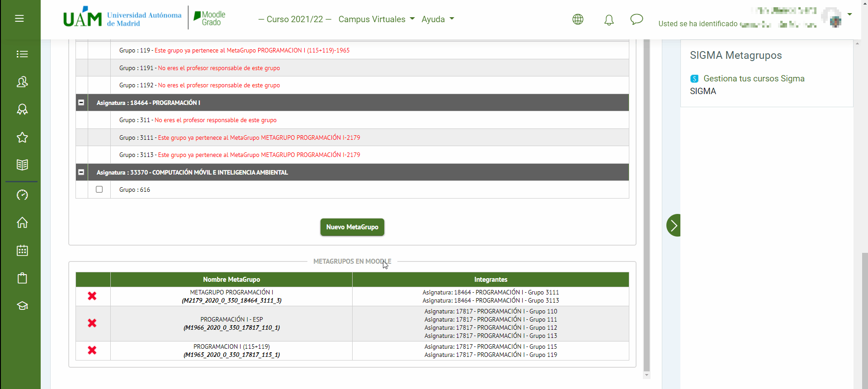868x389 pixels.
Task: Open the messages speech bubble icon
Action: coord(636,19)
